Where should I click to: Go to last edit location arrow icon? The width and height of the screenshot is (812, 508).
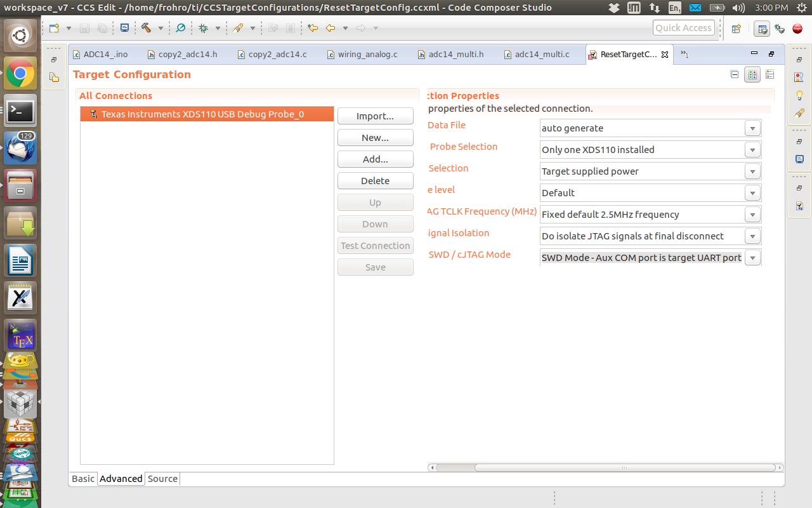click(313, 28)
